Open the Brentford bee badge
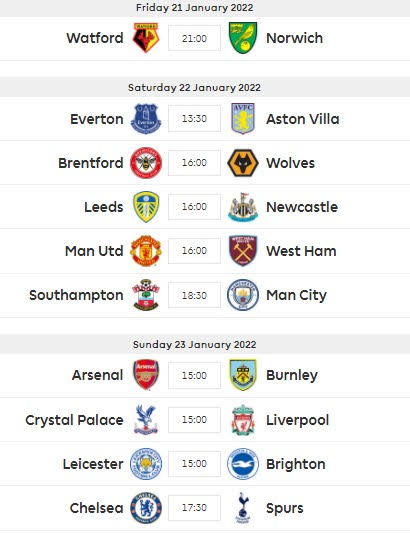 (x=146, y=163)
